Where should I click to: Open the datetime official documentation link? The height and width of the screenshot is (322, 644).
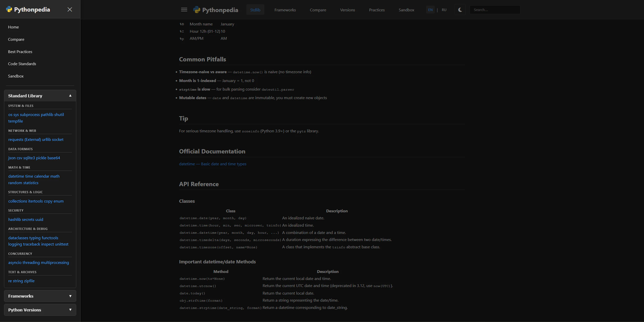[x=213, y=164]
